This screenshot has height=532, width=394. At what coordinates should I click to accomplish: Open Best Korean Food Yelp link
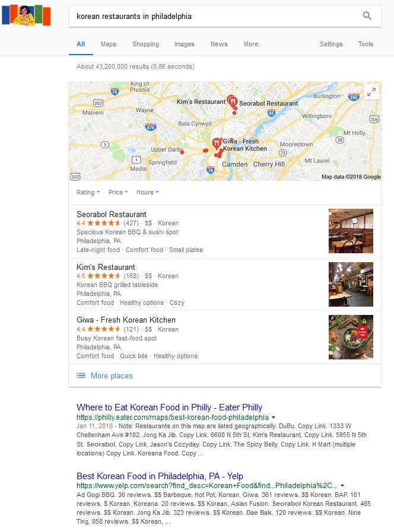click(160, 476)
